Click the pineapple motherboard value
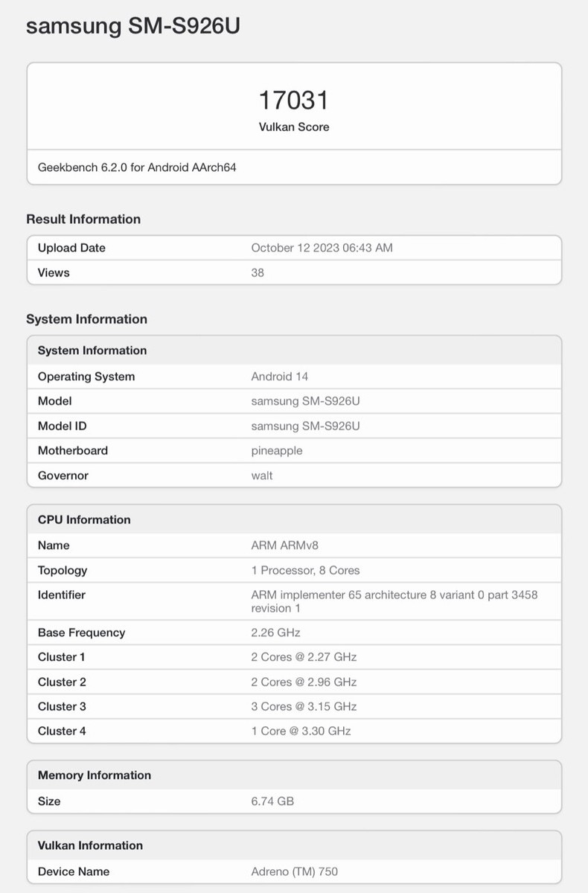 pyautogui.click(x=277, y=450)
